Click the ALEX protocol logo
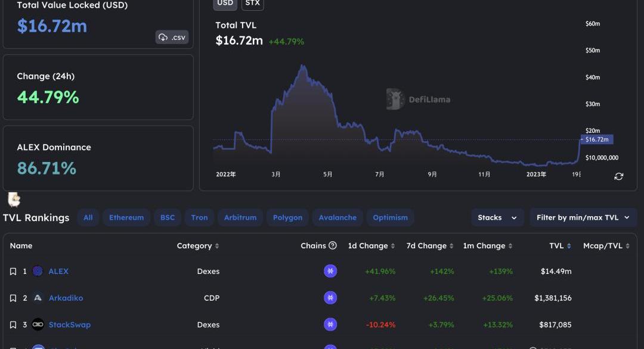Viewport: 644px width, 349px height. coord(38,271)
